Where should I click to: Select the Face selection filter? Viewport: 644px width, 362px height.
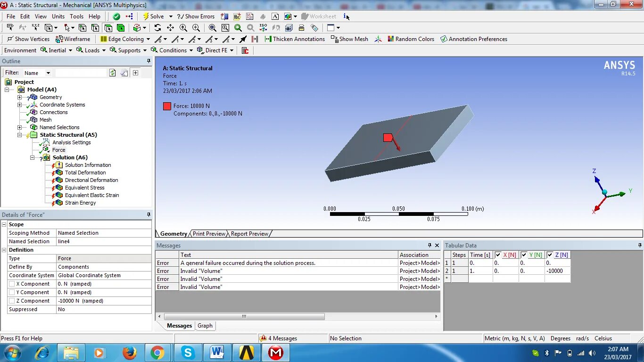[x=108, y=28]
